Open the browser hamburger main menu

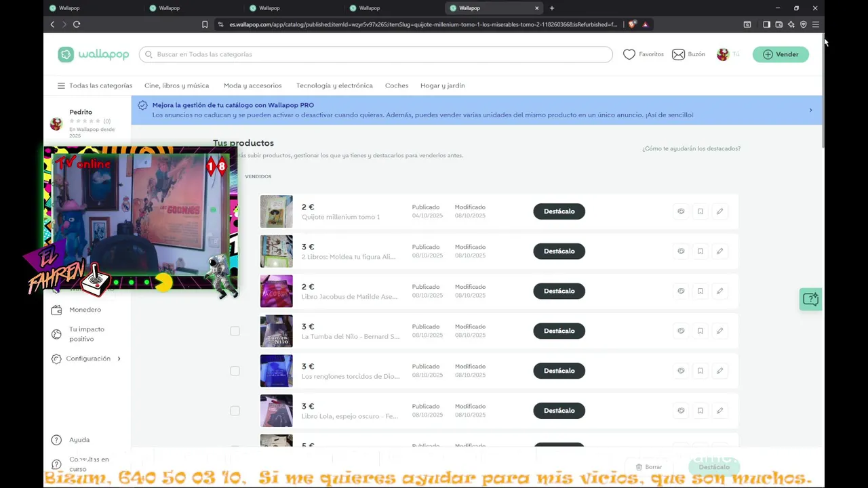[816, 24]
